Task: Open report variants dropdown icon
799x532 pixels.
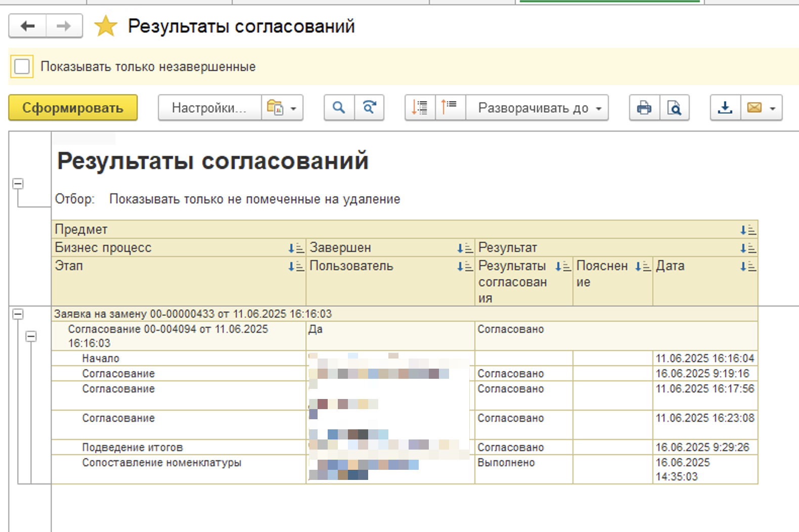Action: 282,108
